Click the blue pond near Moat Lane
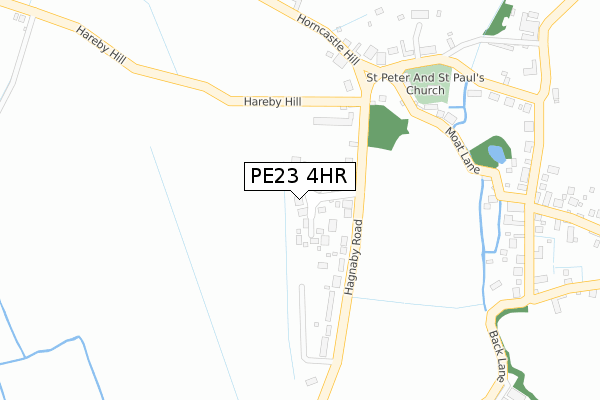The image size is (600, 400). pos(497,154)
